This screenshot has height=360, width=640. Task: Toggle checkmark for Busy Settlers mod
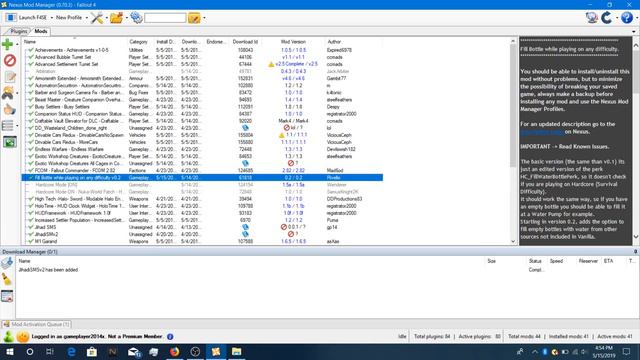31,107
